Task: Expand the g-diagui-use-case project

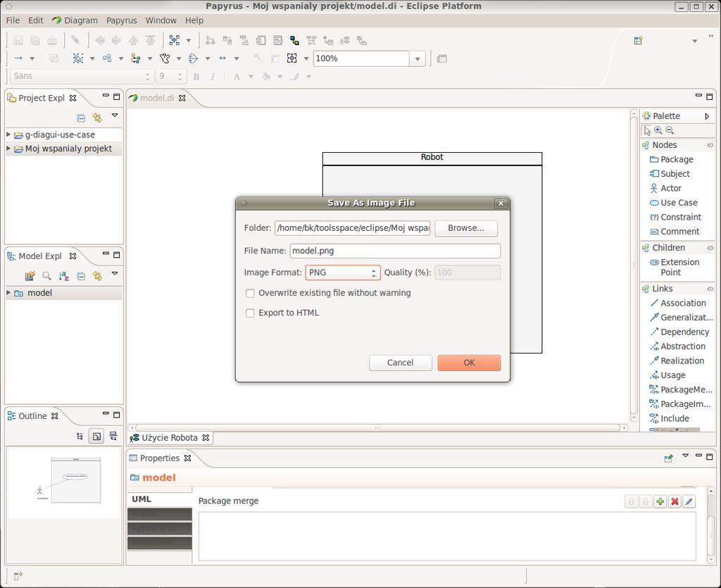Action: pyautogui.click(x=8, y=135)
